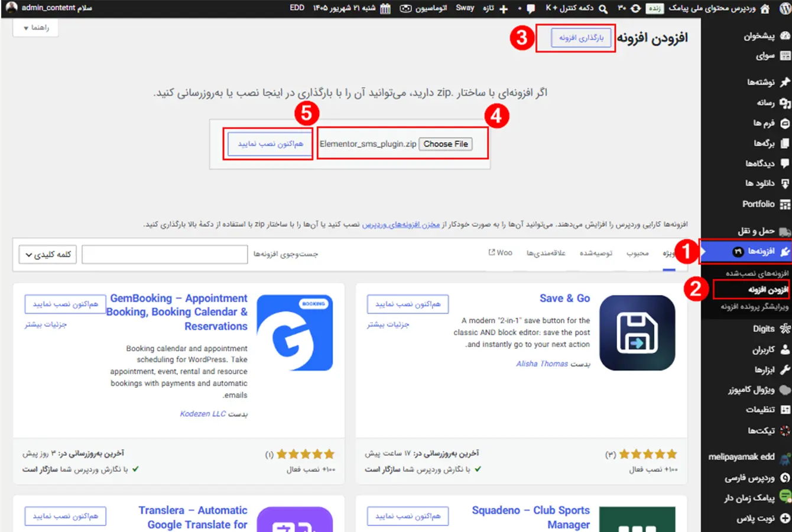
Task: Open the Squadeno – Club Sports Manager title
Action: point(531,517)
